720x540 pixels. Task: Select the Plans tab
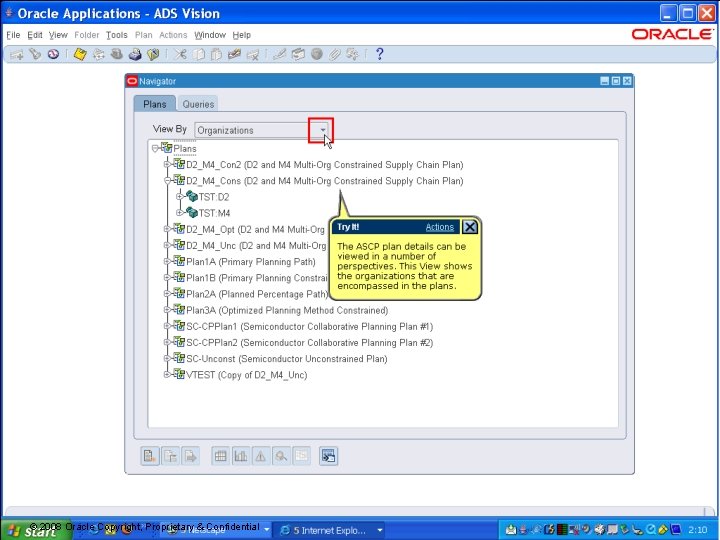tap(154, 104)
